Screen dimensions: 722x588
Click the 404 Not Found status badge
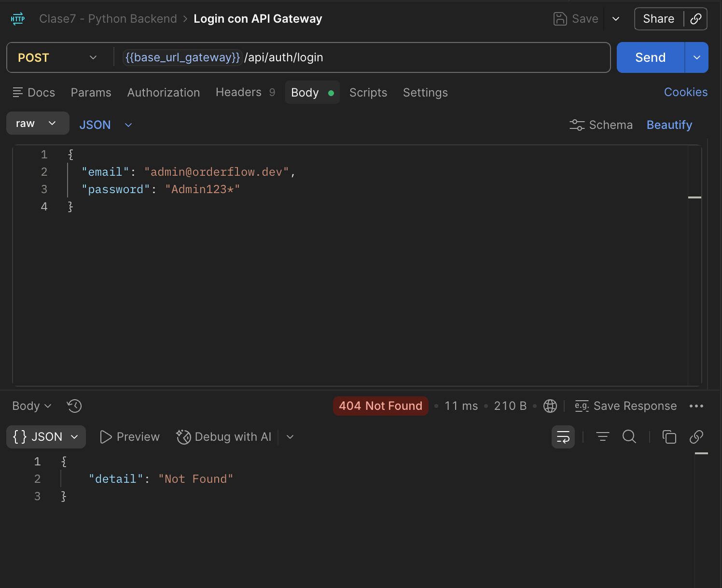pyautogui.click(x=381, y=406)
